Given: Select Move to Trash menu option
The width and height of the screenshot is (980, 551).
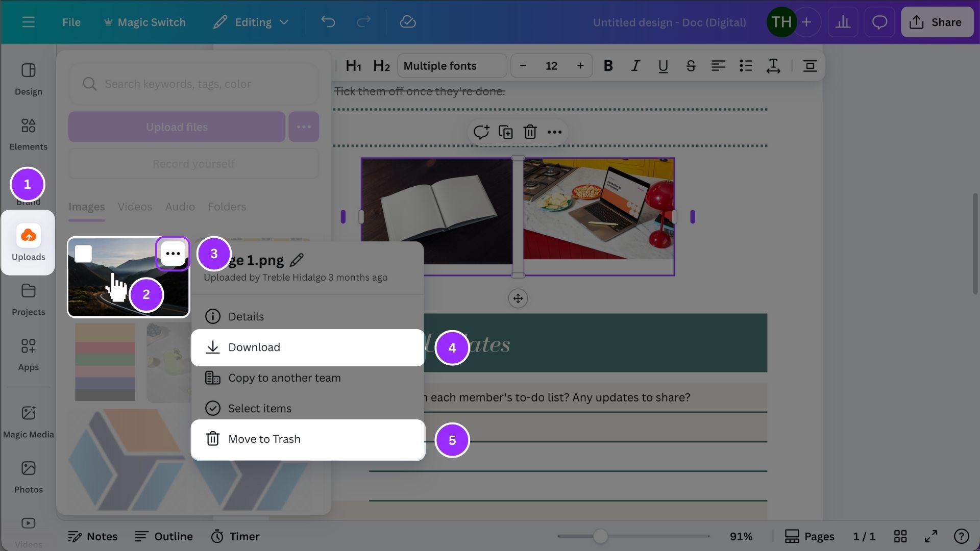Looking at the screenshot, I should [264, 439].
